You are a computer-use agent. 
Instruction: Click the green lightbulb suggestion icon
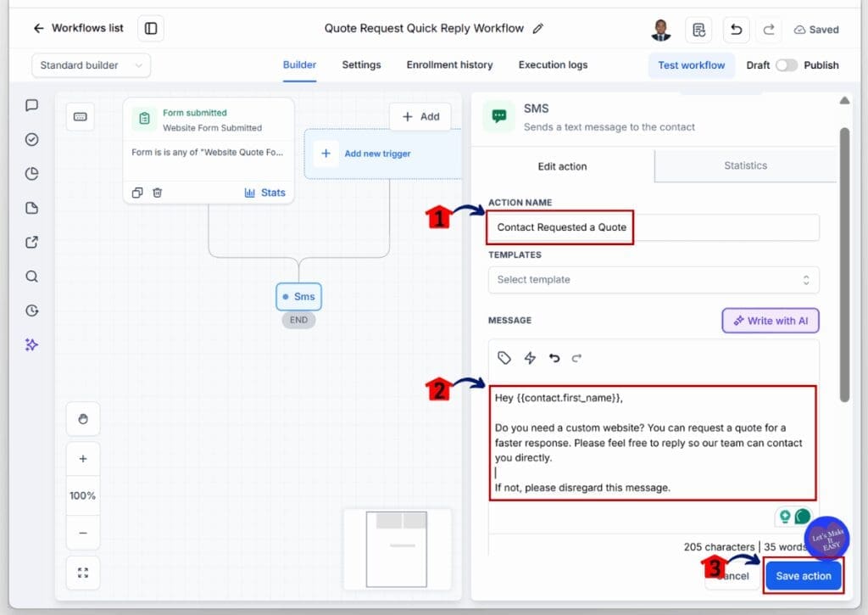click(784, 517)
